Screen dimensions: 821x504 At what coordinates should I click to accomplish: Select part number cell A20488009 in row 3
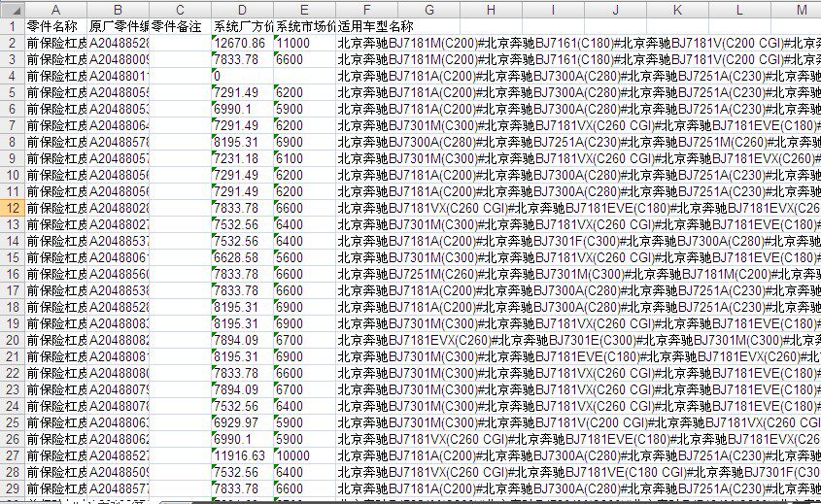click(x=119, y=59)
